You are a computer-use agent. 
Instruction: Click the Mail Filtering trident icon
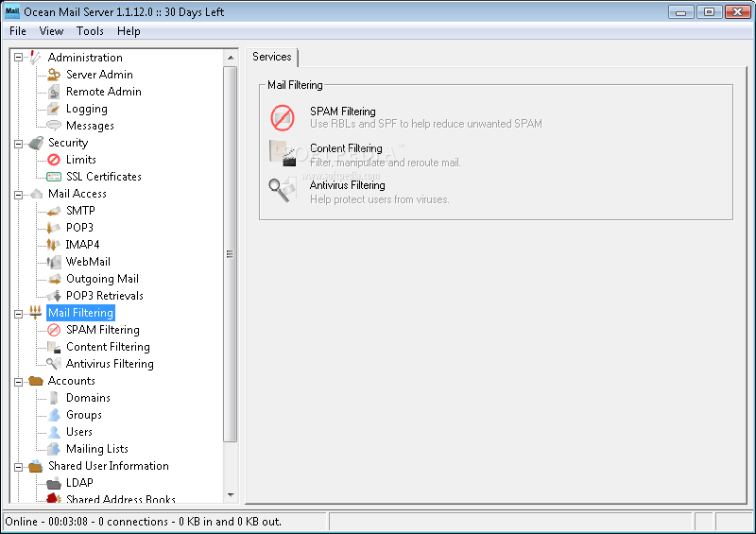pyautogui.click(x=35, y=313)
